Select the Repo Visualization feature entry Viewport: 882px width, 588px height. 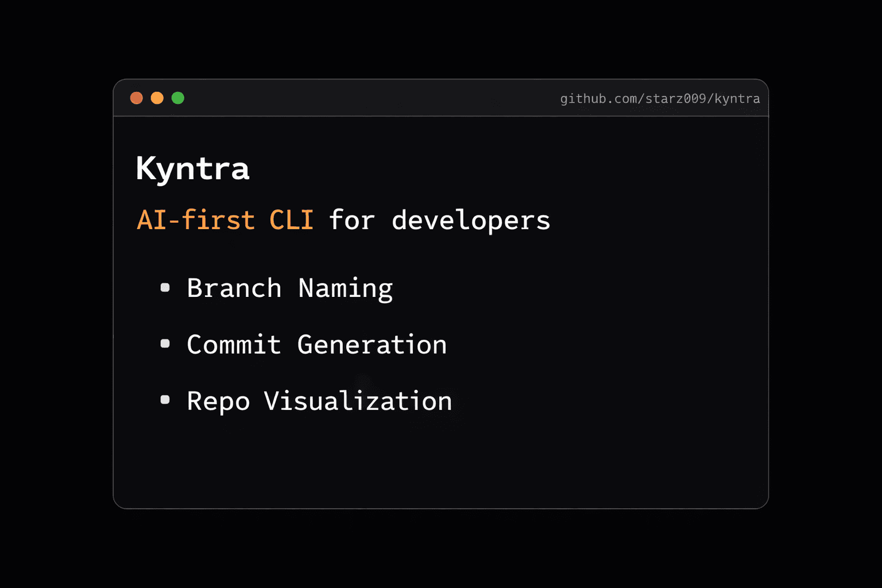319,401
